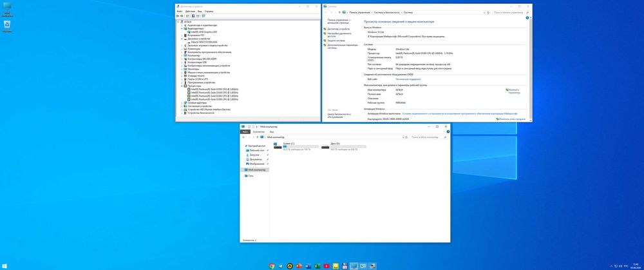Open Дополнительные параметры системы link
This screenshot has height=270, width=644.
(343, 46)
